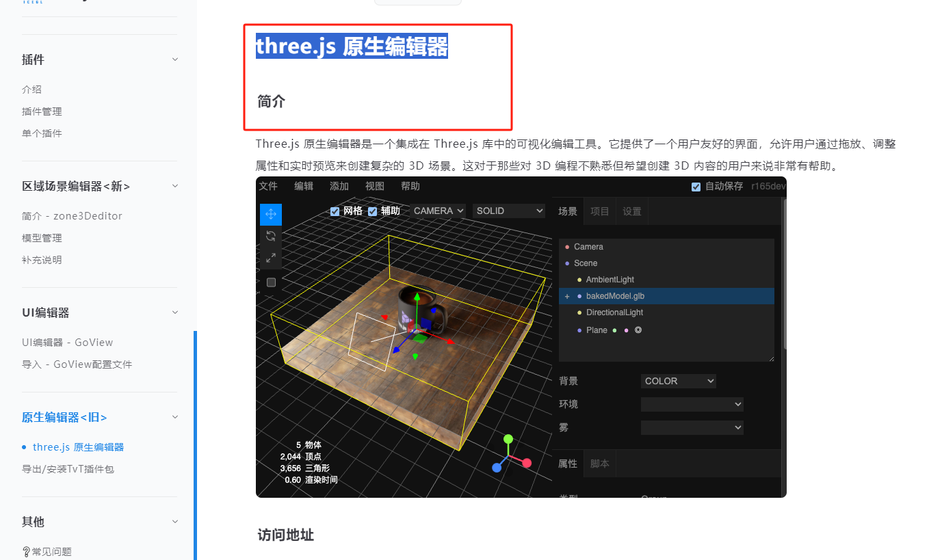
Task: Open the 常见问题 sidebar link
Action: [x=51, y=552]
